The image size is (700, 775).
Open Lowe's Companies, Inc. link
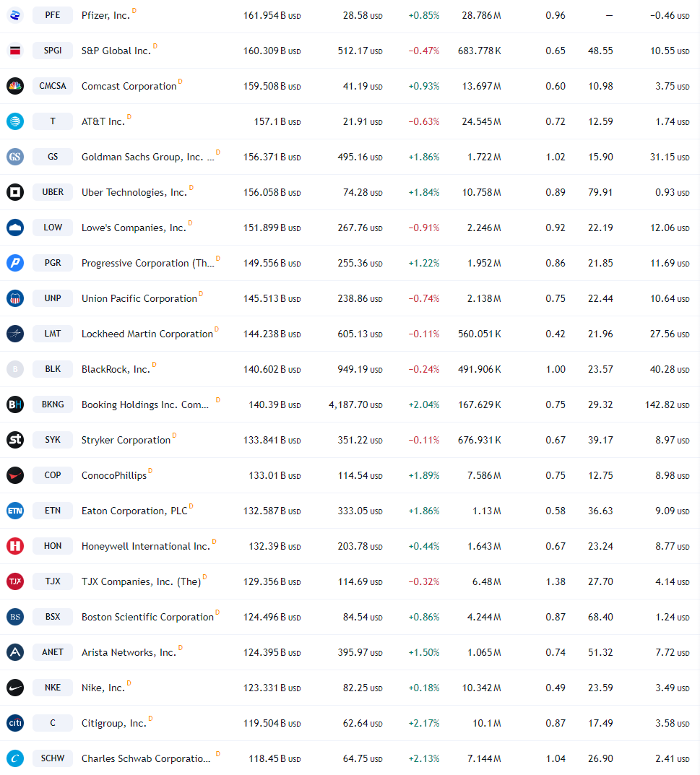[134, 228]
